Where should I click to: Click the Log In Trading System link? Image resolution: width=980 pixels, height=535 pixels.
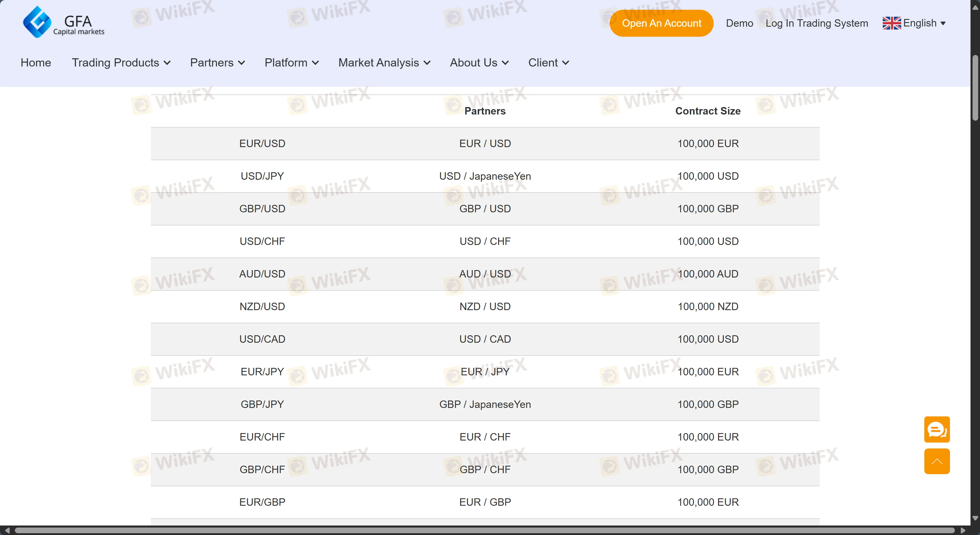point(817,23)
